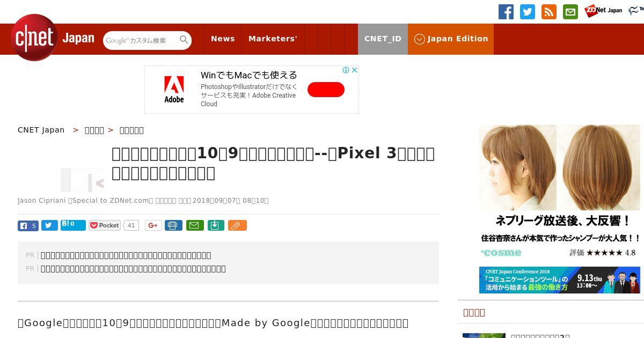
Task: Open the second PR sponsored link
Action: pos(133,269)
